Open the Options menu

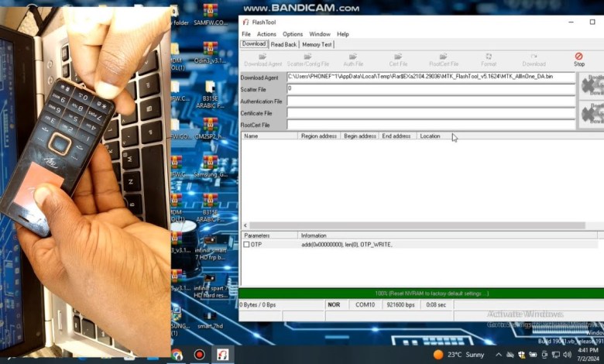pyautogui.click(x=293, y=34)
